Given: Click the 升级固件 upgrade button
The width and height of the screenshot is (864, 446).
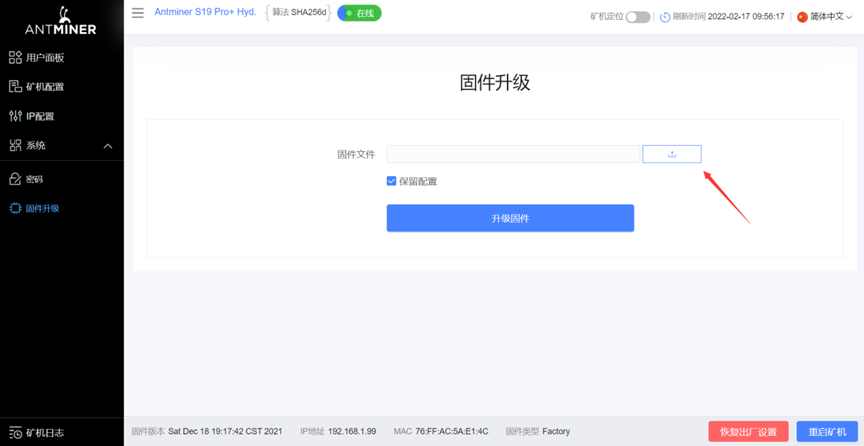Looking at the screenshot, I should (510, 218).
